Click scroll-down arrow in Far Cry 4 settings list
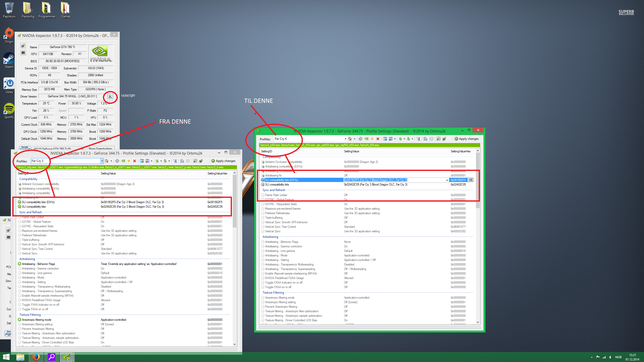This screenshot has width=644, height=362. (x=478, y=322)
